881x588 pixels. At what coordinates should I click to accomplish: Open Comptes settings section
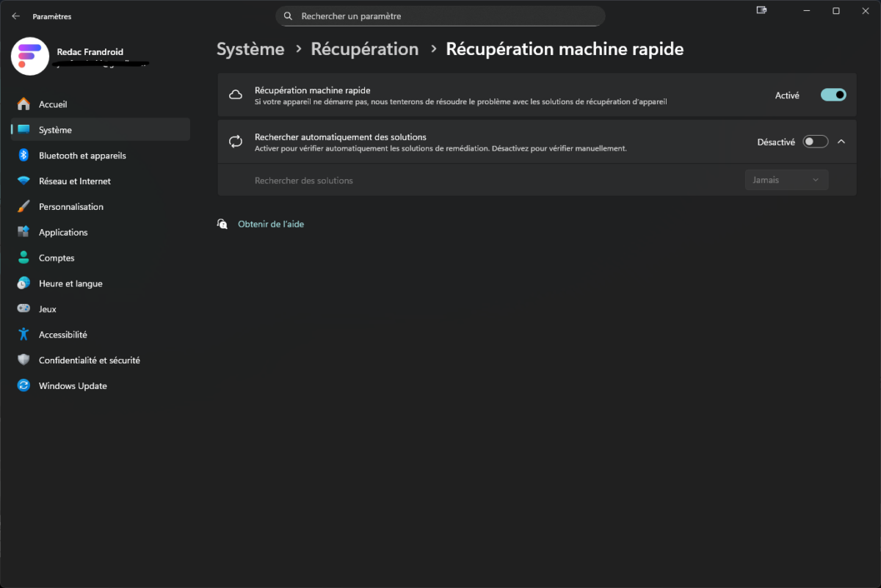click(57, 258)
